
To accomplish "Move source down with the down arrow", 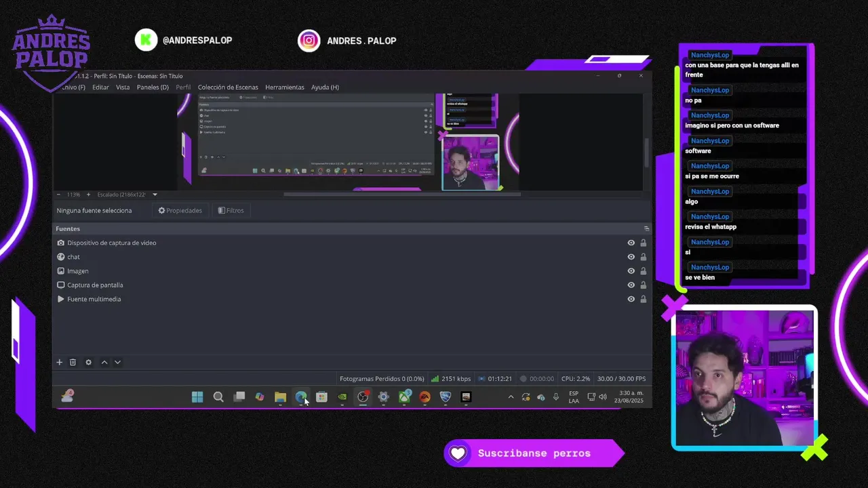I will (117, 363).
